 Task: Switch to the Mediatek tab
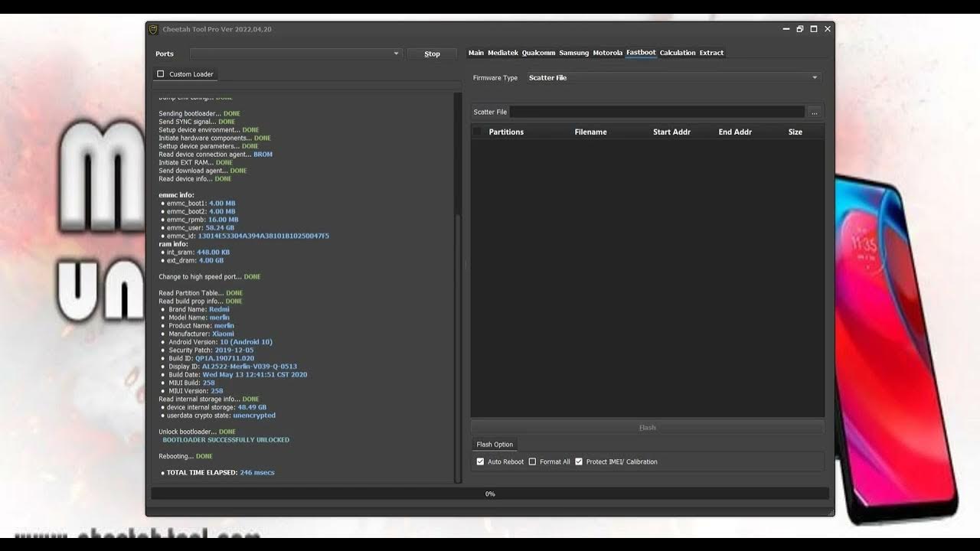point(503,53)
